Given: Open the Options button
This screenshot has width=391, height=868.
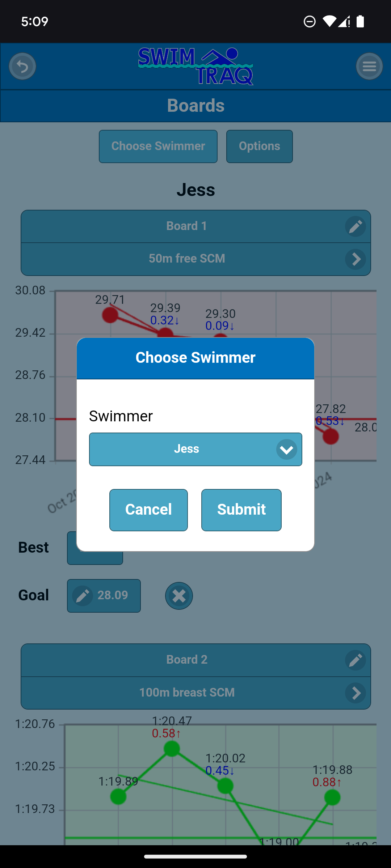Looking at the screenshot, I should coord(259,146).
